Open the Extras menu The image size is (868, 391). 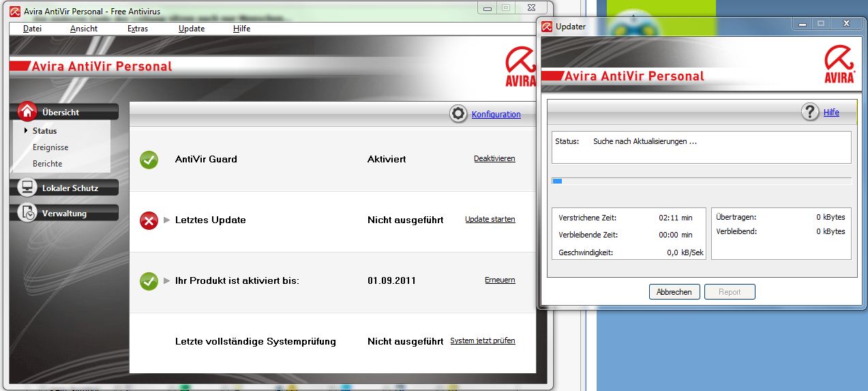point(138,29)
